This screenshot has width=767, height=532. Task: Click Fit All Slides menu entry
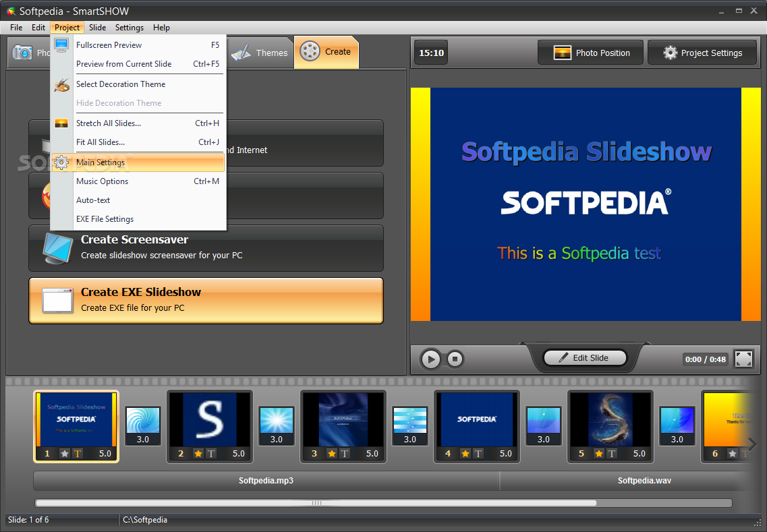pos(138,142)
